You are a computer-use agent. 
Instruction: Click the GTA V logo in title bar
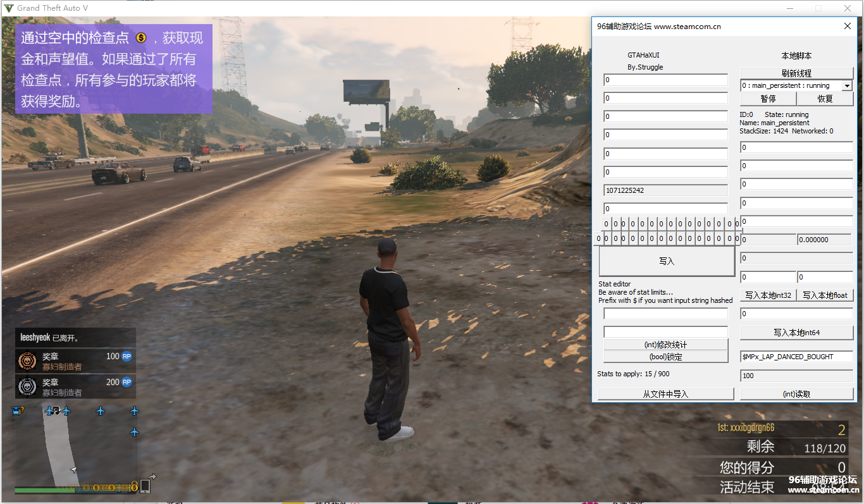tap(9, 8)
